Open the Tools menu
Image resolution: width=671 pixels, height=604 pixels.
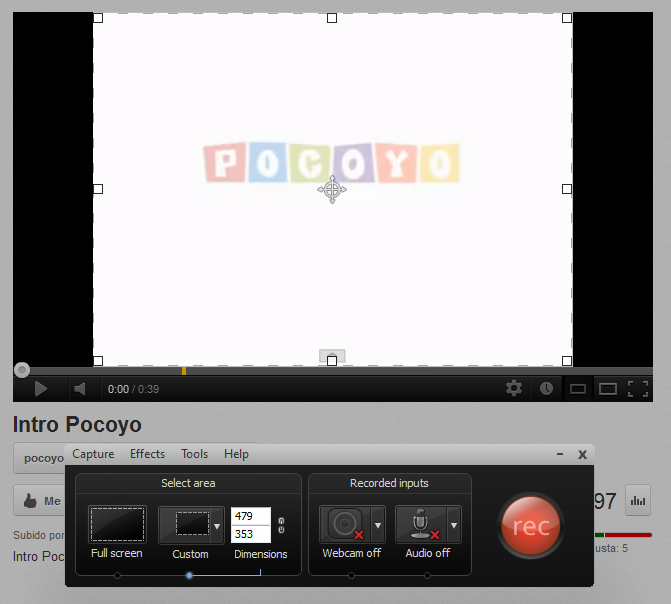[x=194, y=454]
